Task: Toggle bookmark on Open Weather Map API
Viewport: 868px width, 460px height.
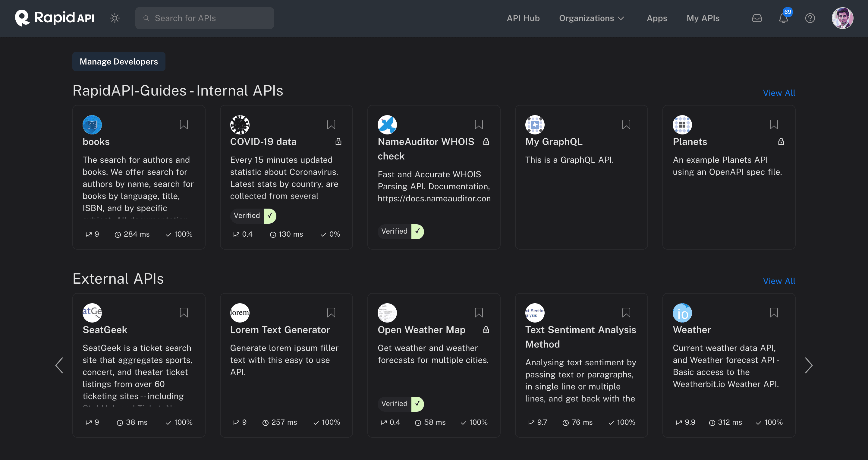Action: pyautogui.click(x=479, y=312)
